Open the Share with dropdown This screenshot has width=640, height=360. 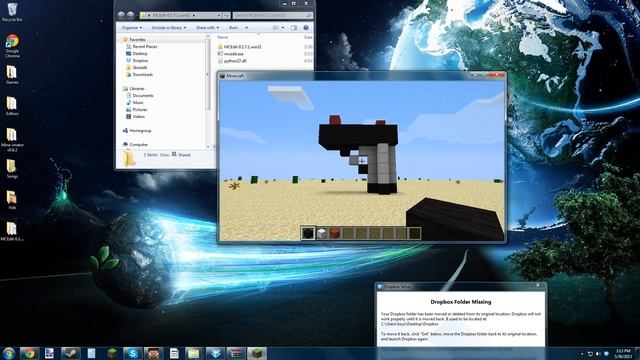(x=207, y=27)
